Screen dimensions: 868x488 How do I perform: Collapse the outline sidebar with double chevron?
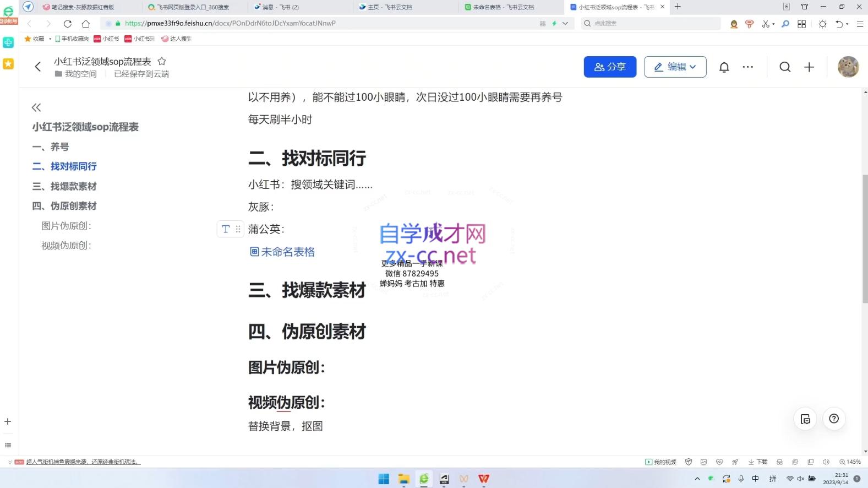point(36,107)
